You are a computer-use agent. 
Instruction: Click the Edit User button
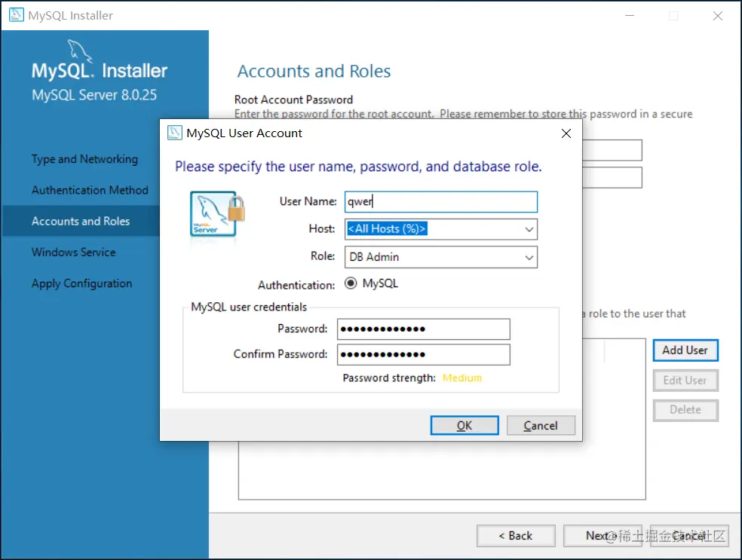685,381
